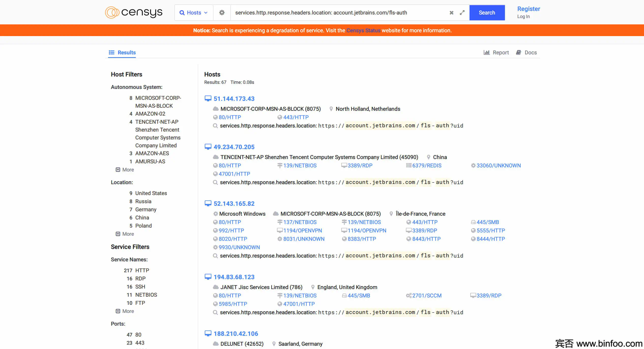Filter by AMURSU-AS autonomous system

[150, 162]
